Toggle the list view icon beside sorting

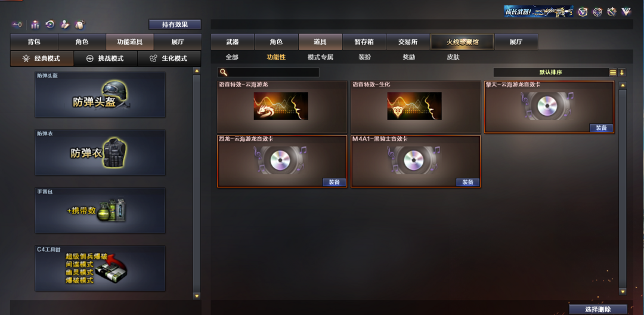[x=613, y=72]
